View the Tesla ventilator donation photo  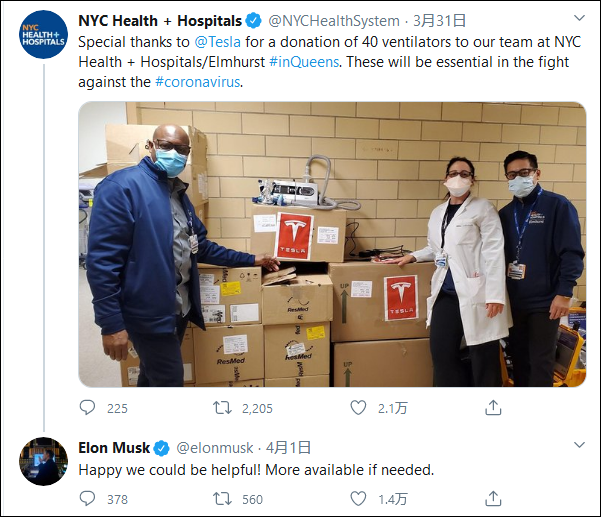pyautogui.click(x=332, y=244)
